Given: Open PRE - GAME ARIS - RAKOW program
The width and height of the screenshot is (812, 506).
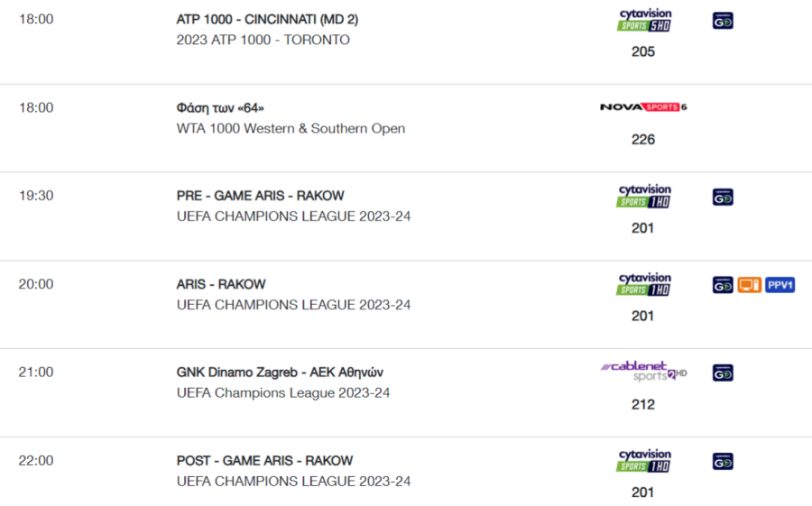Looking at the screenshot, I should tap(260, 196).
